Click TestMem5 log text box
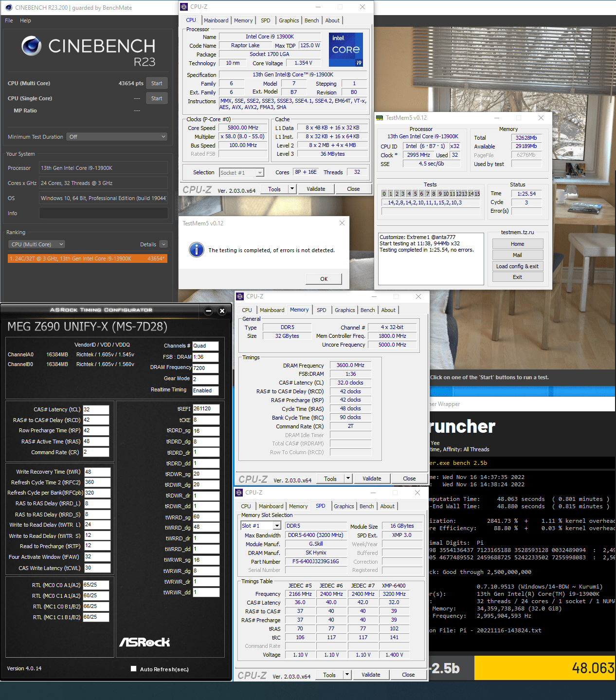The height and width of the screenshot is (700, 616). coord(431,258)
